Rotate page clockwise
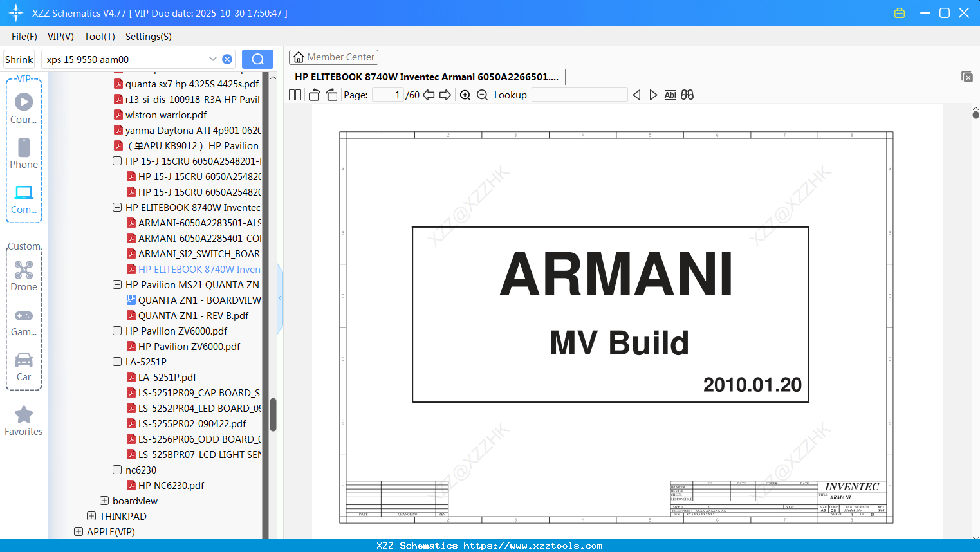The width and height of the screenshot is (980, 552). tap(331, 95)
